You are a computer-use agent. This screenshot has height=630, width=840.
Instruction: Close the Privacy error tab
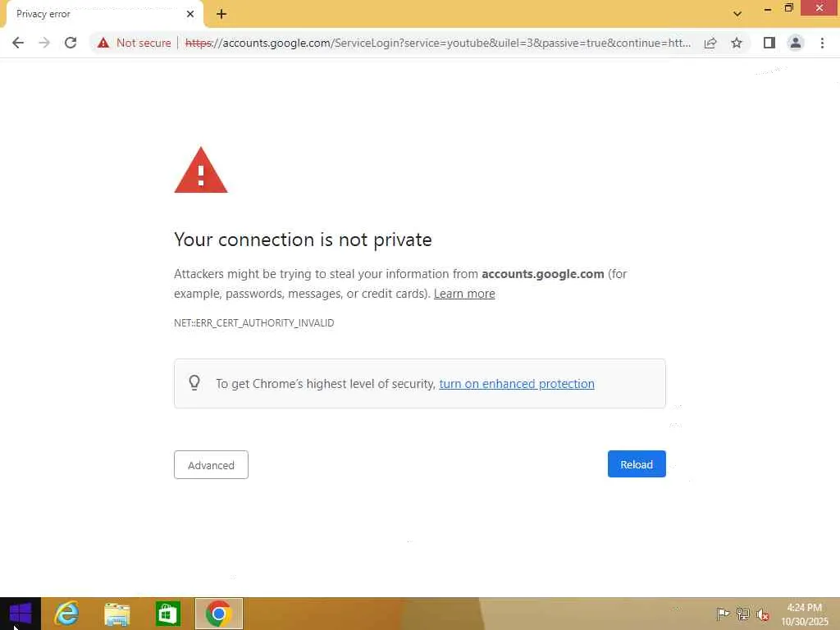point(190,14)
